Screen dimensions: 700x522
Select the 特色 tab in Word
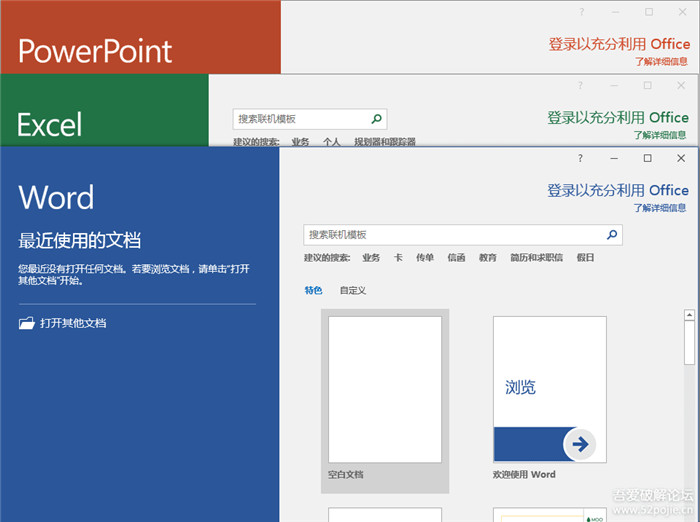tap(313, 290)
